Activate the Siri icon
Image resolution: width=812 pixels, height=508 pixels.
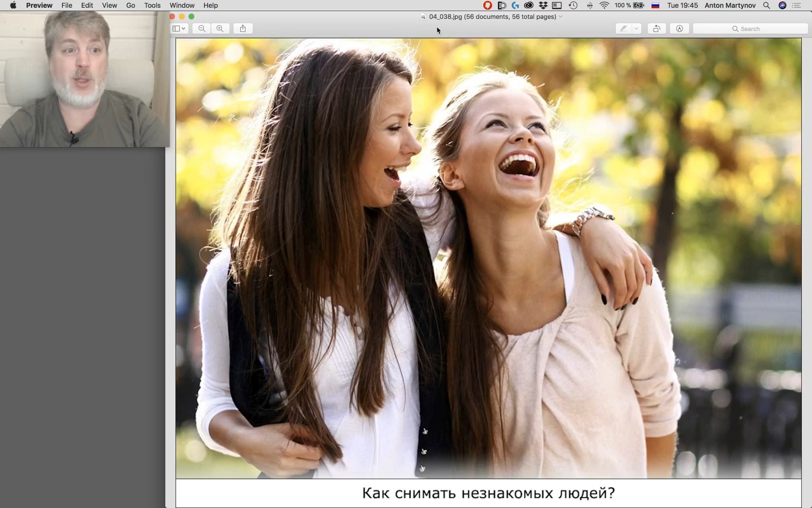coord(783,5)
